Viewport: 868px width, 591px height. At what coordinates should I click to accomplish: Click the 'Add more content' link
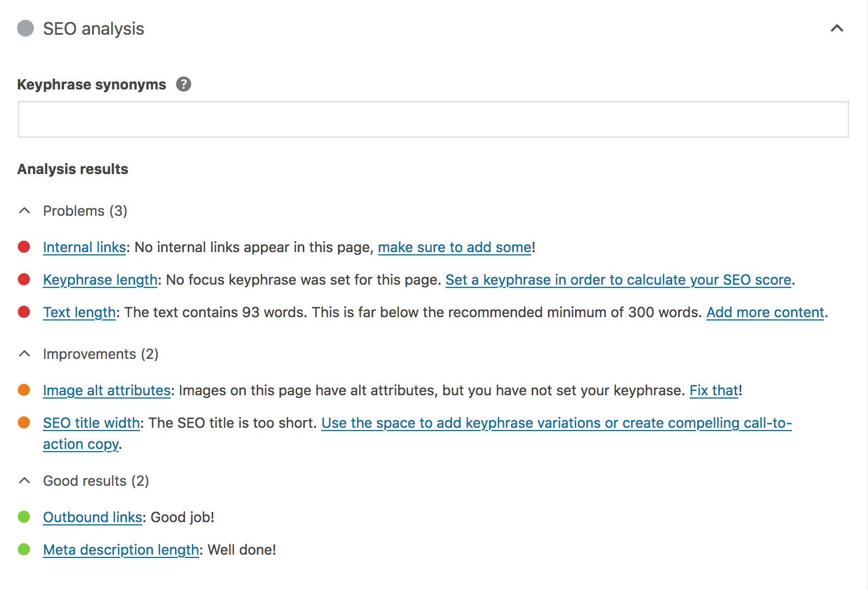pyautogui.click(x=765, y=312)
